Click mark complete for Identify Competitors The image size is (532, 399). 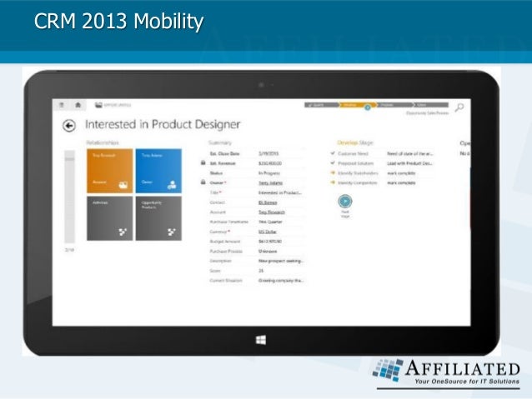point(401,182)
